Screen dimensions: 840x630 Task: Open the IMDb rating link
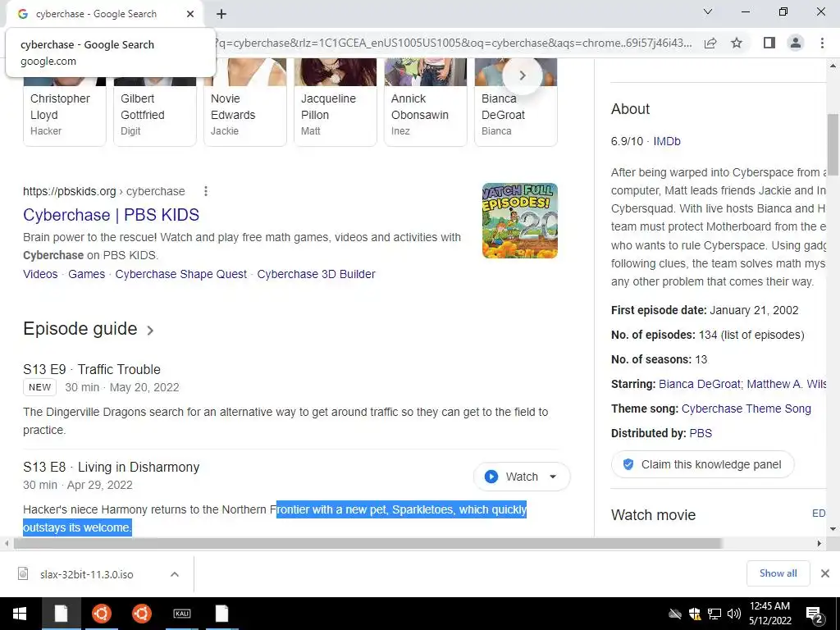click(667, 141)
